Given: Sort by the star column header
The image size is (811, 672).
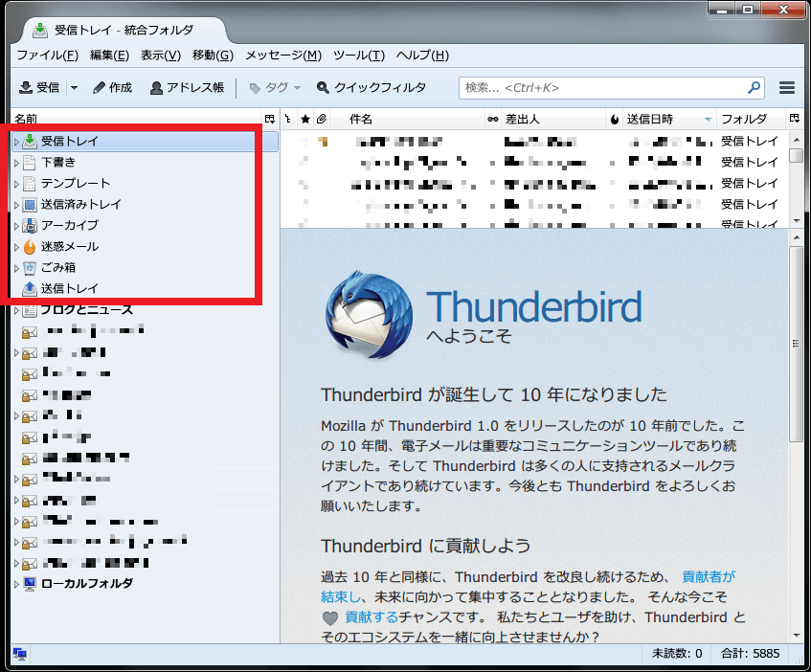Looking at the screenshot, I should 304,120.
